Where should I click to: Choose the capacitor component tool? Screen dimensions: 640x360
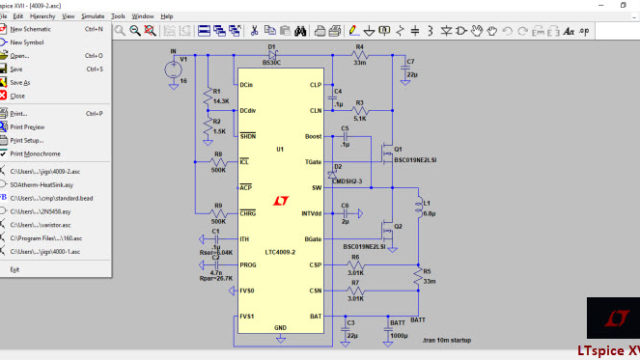415,31
